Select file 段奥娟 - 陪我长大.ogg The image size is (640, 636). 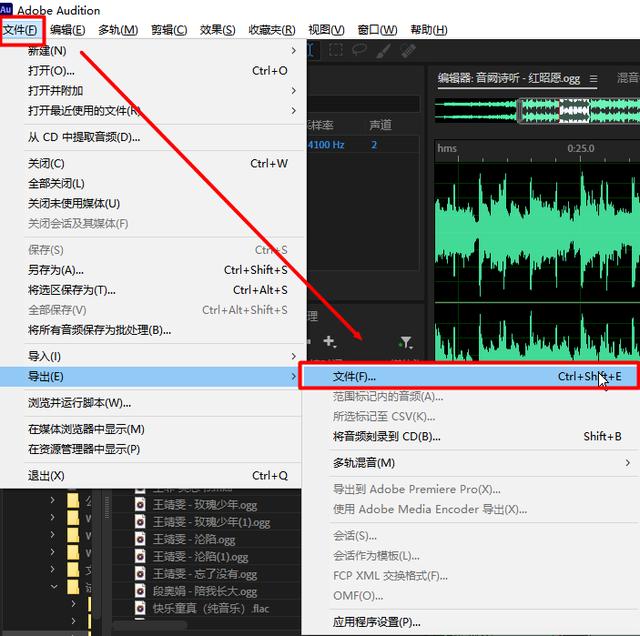point(205,592)
